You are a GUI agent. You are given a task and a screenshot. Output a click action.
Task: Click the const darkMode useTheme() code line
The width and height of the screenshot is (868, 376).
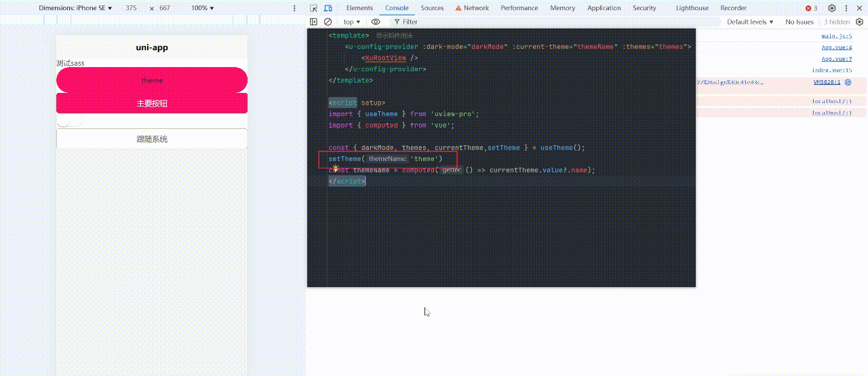[x=456, y=147]
